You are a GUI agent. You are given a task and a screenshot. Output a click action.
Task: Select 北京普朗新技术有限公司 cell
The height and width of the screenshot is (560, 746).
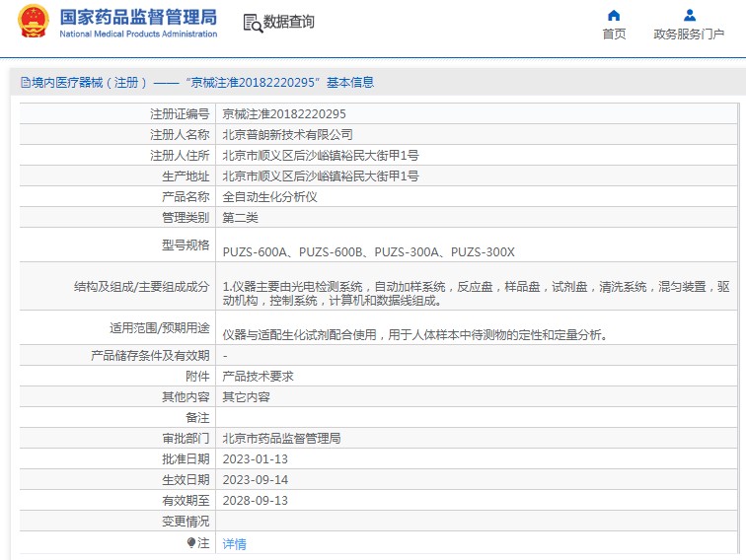coord(287,135)
